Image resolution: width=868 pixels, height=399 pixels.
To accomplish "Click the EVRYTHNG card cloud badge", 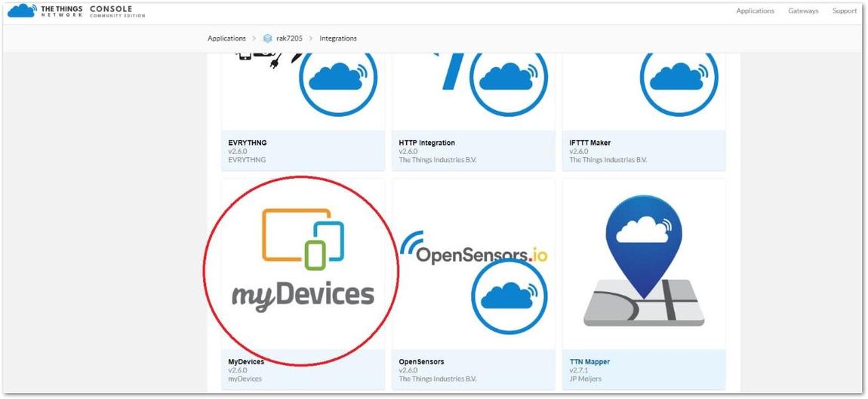I will click(339, 76).
